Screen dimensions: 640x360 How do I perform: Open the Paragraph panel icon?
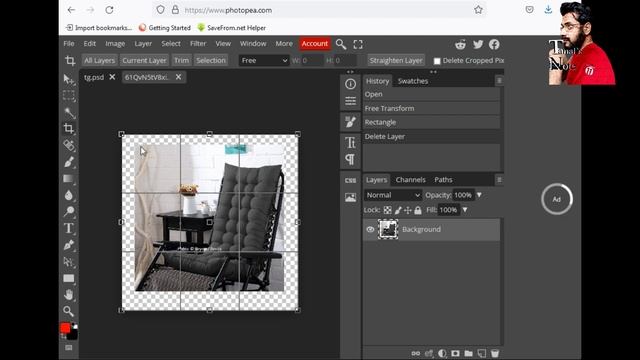pyautogui.click(x=350, y=159)
